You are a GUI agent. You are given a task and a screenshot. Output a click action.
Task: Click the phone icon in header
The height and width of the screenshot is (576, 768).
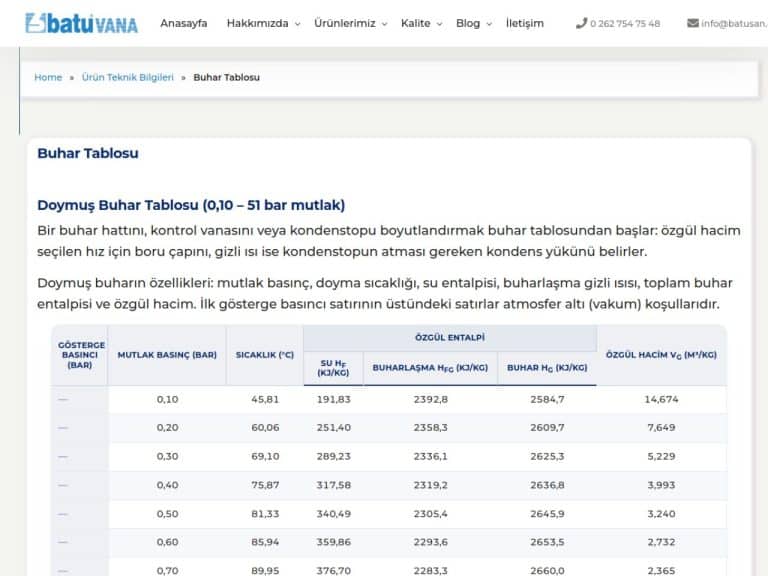(581, 23)
